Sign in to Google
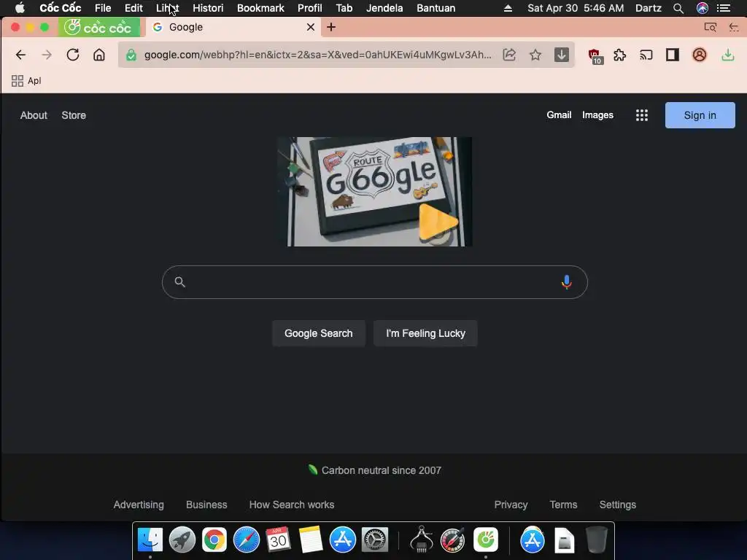This screenshot has width=747, height=560. tap(700, 115)
